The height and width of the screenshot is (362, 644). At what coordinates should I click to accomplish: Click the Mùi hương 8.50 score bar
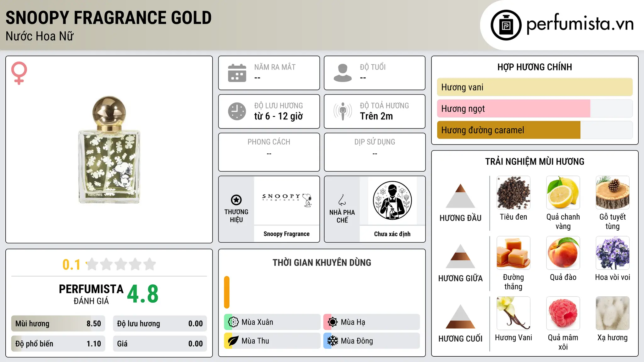tap(58, 323)
